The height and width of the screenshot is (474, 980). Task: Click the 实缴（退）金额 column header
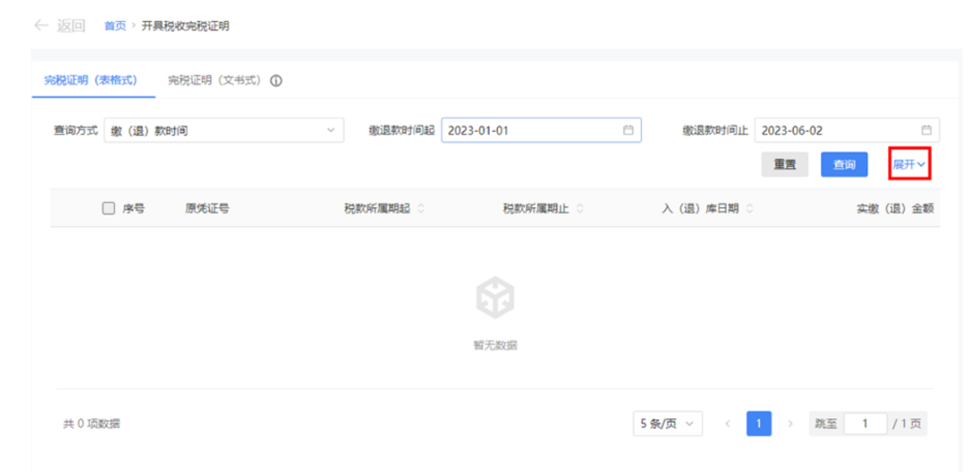point(895,208)
